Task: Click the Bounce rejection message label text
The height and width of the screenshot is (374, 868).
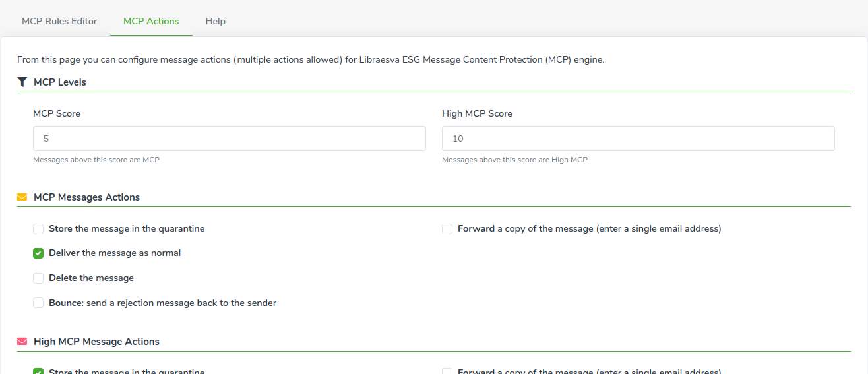Action: (x=162, y=303)
